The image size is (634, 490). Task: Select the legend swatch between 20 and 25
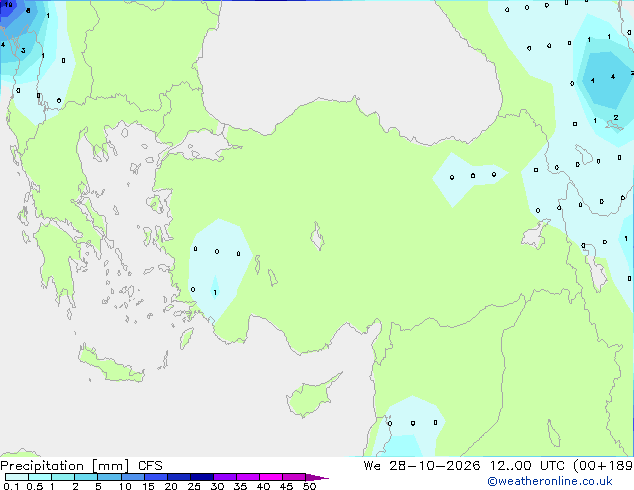click(178, 477)
